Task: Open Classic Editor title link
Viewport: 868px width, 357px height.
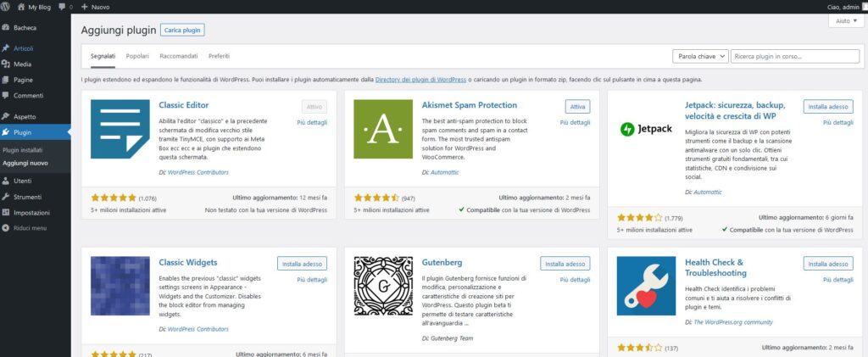Action: (184, 105)
